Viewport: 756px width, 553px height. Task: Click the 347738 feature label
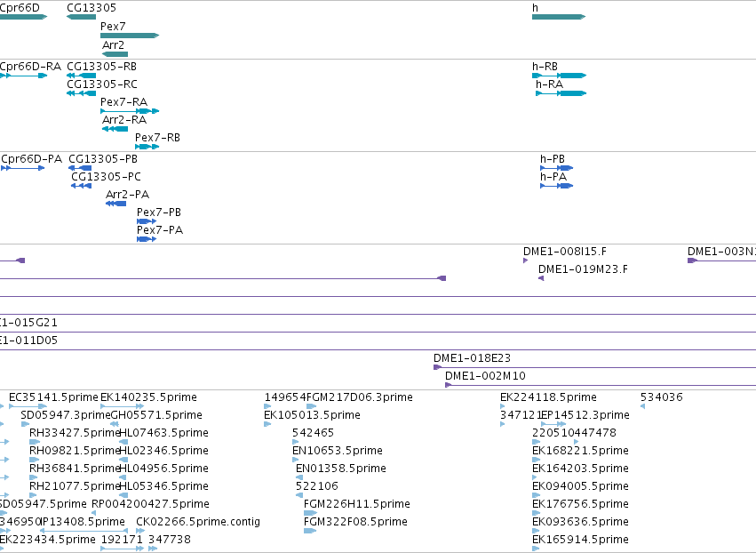tap(170, 541)
